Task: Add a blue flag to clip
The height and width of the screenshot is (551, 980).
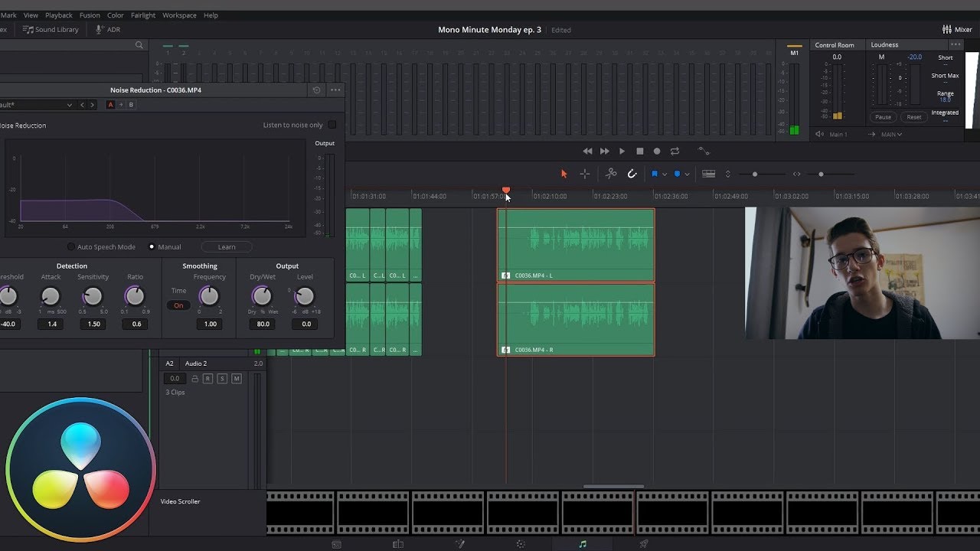Action: coord(655,174)
